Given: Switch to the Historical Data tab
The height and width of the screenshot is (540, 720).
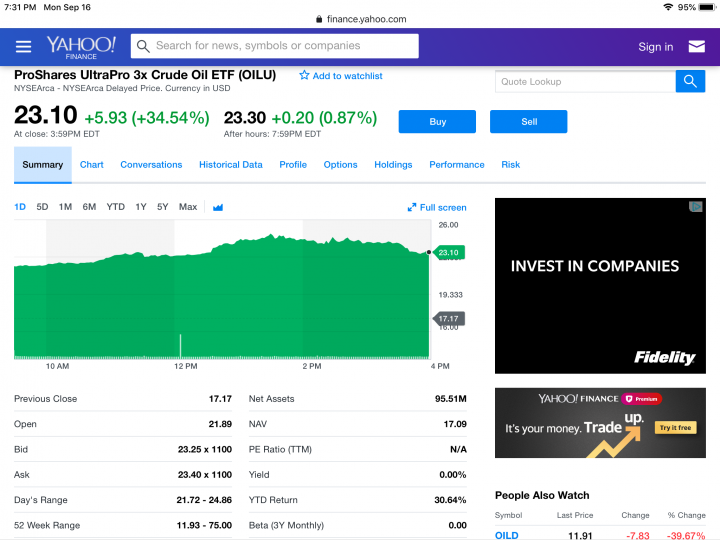Looking at the screenshot, I should tap(231, 165).
